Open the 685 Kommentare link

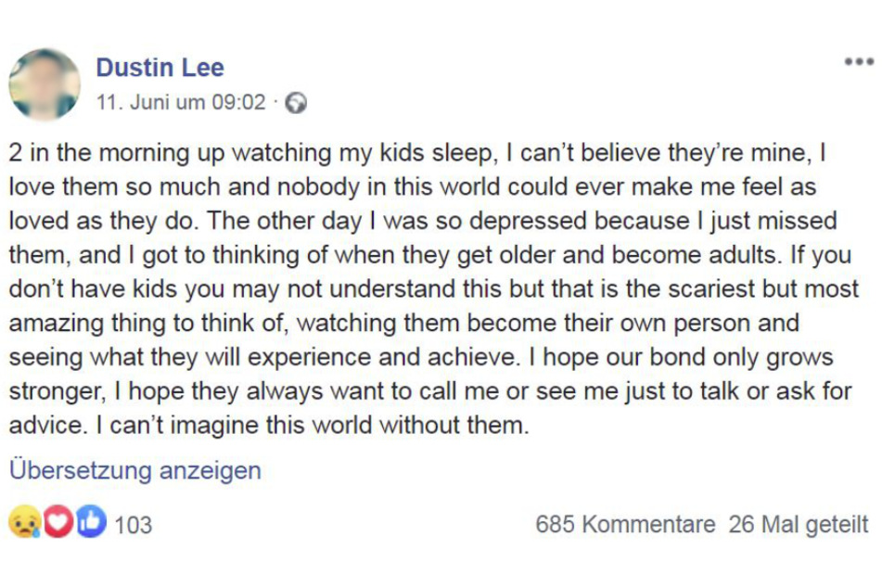point(625,524)
